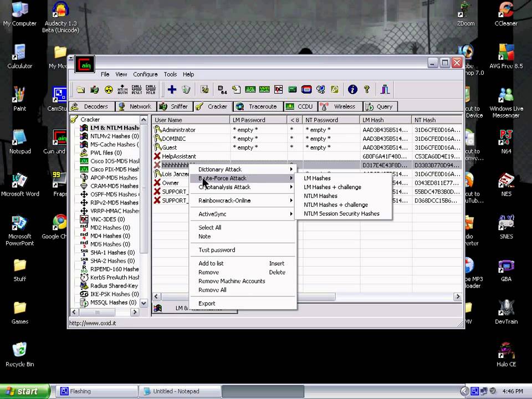This screenshot has height=399, width=532.
Task: Open the Windows start button
Action: [x=24, y=391]
